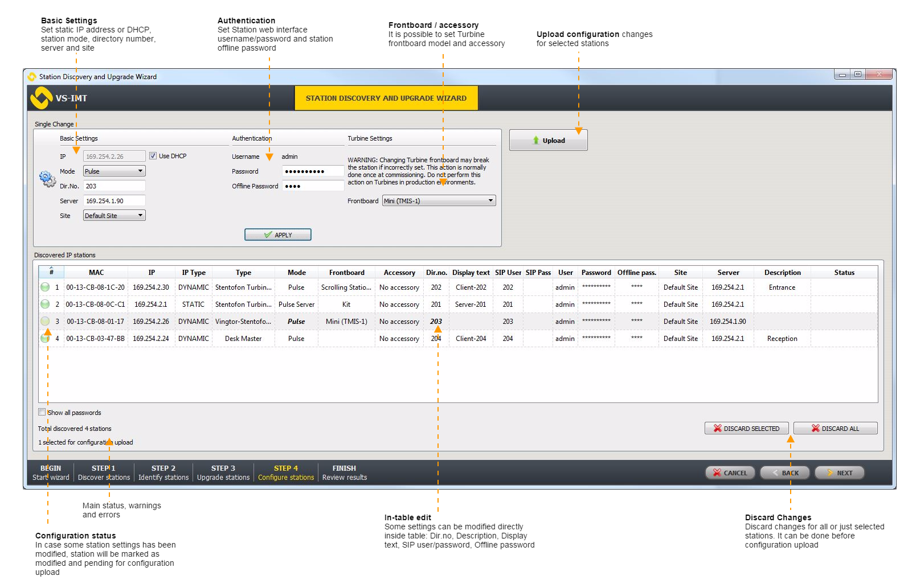
Task: Open the Frontboard dropdown Mini (TMIS-1)
Action: (439, 201)
